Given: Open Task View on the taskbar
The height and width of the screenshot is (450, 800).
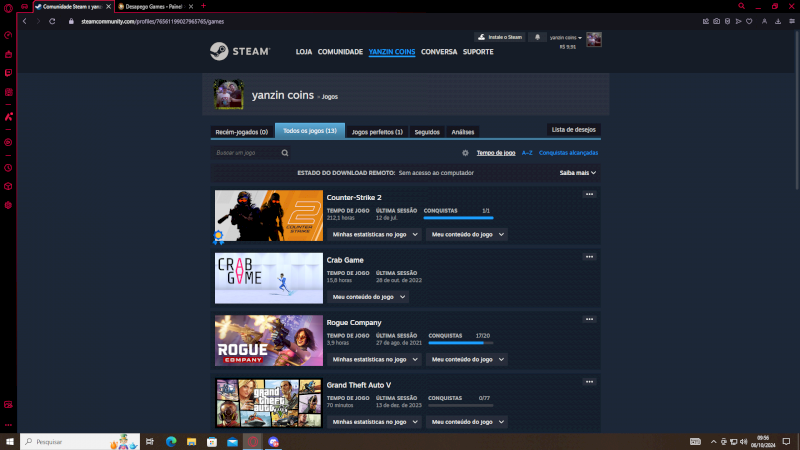Looking at the screenshot, I should click(149, 442).
